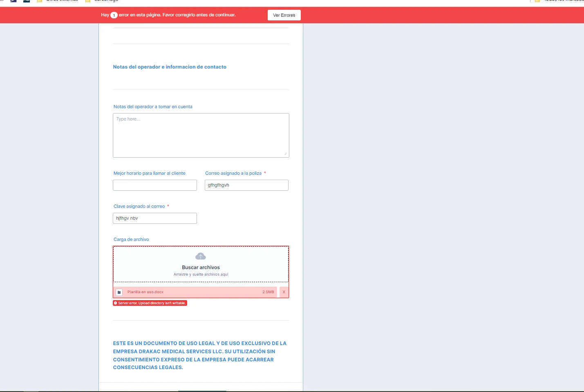Click the document icon beside Planilla en uso.docx
This screenshot has height=392, width=584.
tap(119, 292)
